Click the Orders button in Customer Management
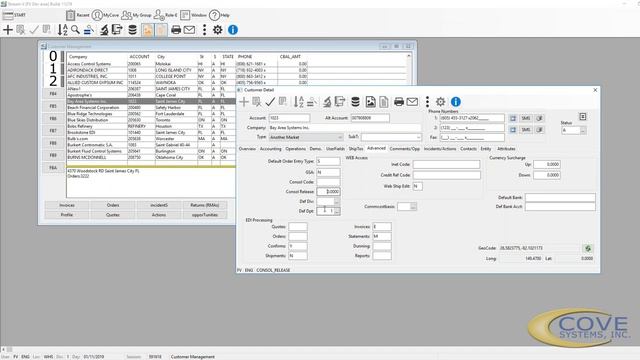Image resolution: width=640 pixels, height=360 pixels. [113, 205]
